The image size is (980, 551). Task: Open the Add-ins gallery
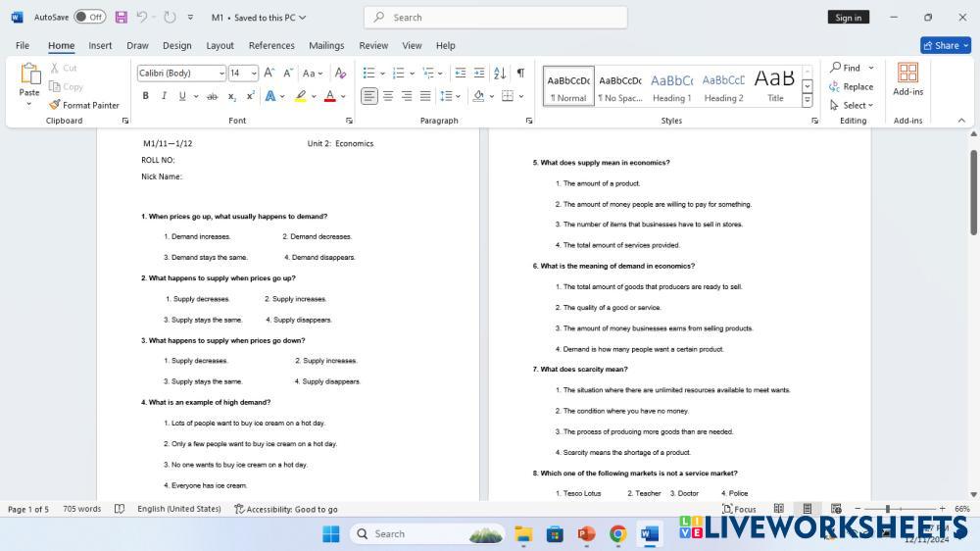[x=907, y=79]
